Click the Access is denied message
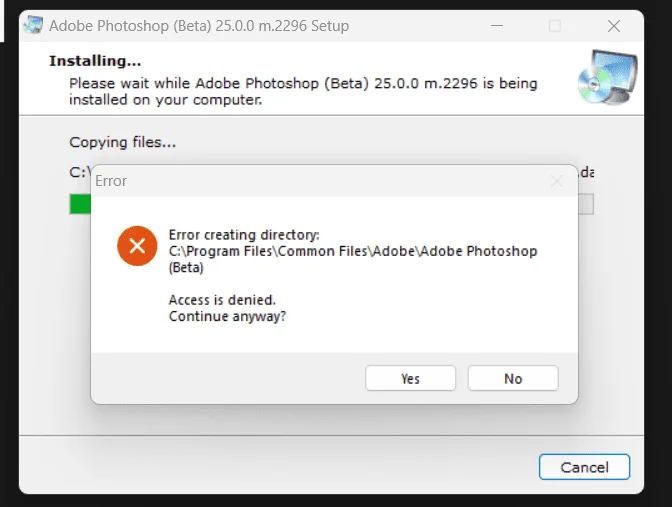This screenshot has height=507, width=672. 222,300
